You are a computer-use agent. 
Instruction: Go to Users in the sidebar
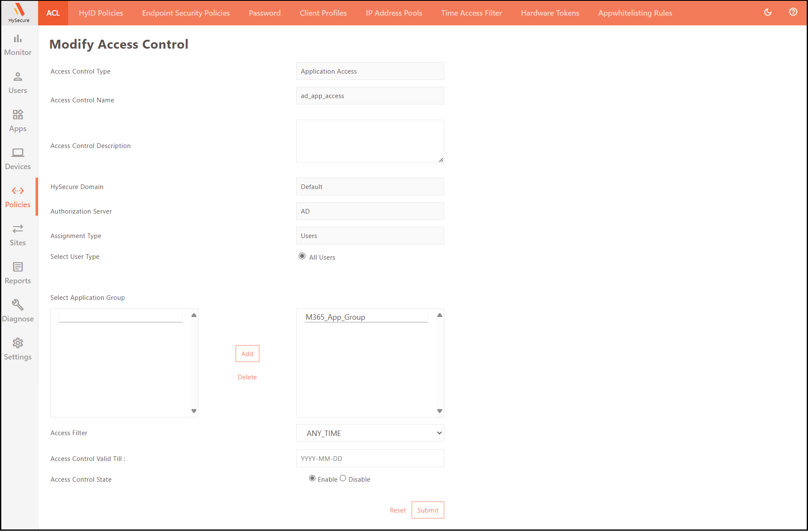tap(18, 83)
